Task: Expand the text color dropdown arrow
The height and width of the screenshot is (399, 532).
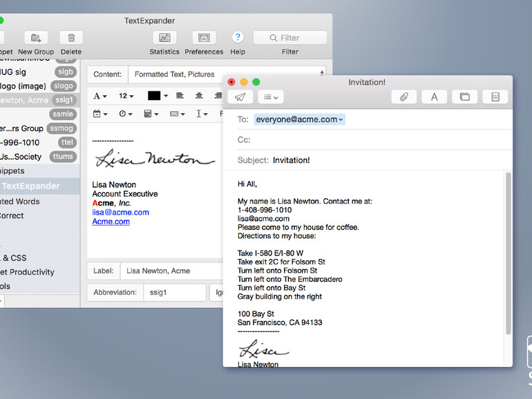Action: point(166,96)
